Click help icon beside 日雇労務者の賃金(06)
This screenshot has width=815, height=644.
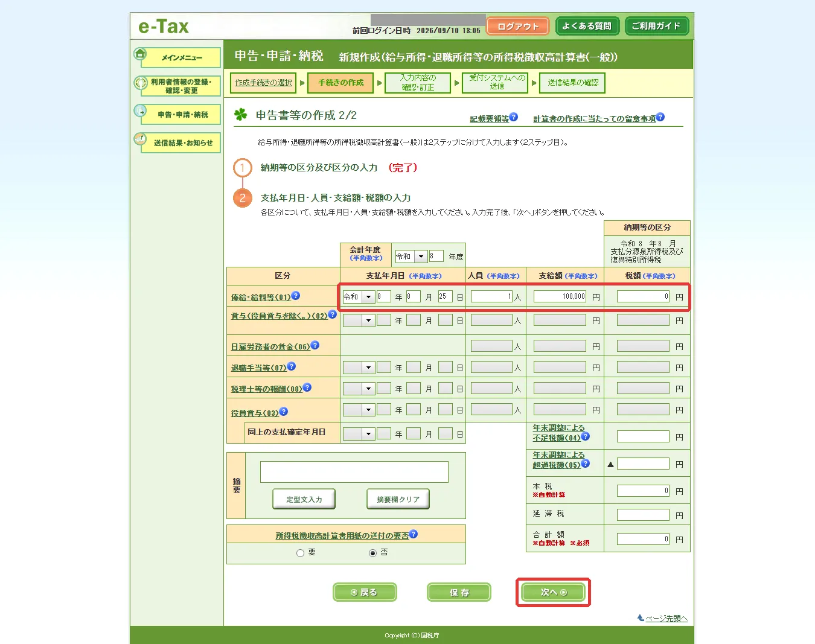(x=315, y=345)
